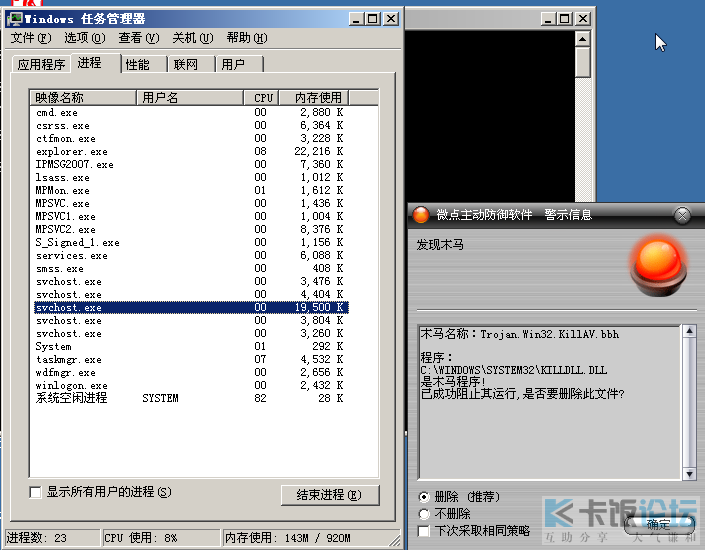The height and width of the screenshot is (550, 705).
Task: Click the Trojan.Win32.KillAV.bbh name text
Action: pyautogui.click(x=549, y=335)
